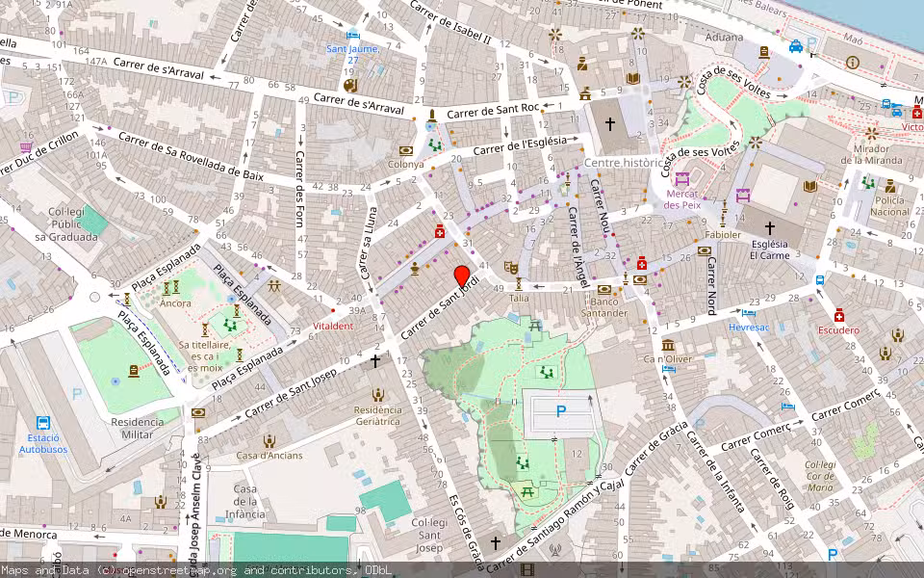This screenshot has width=924, height=578.
Task: Click the 'Carrer de Isabel II' label
Action: pyautogui.click(x=450, y=23)
